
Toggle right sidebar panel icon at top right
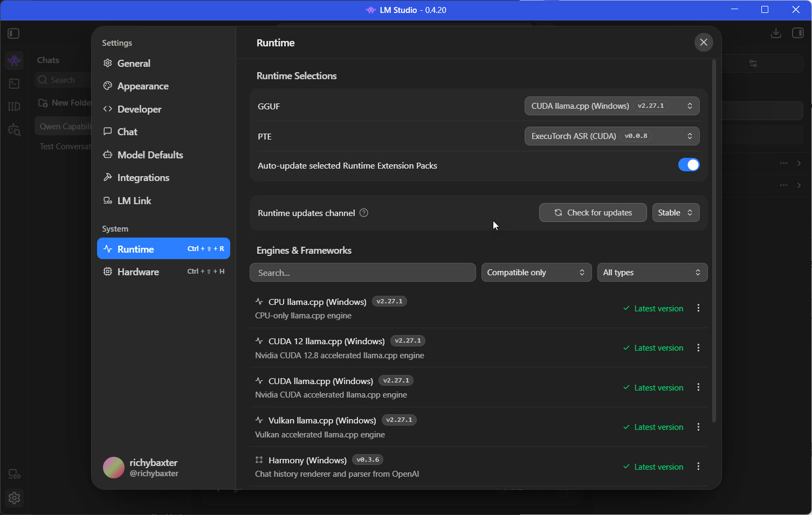pos(798,33)
